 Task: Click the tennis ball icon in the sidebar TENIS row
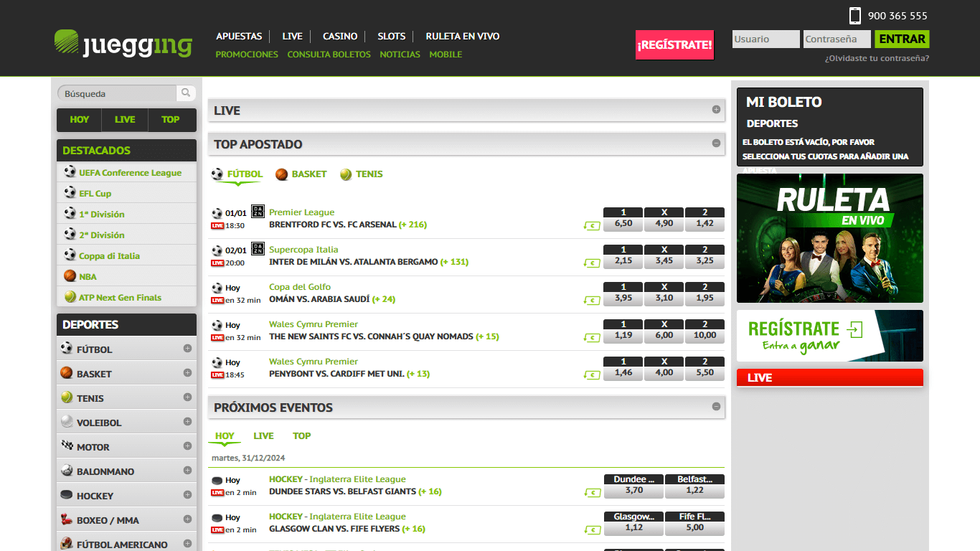click(x=67, y=397)
